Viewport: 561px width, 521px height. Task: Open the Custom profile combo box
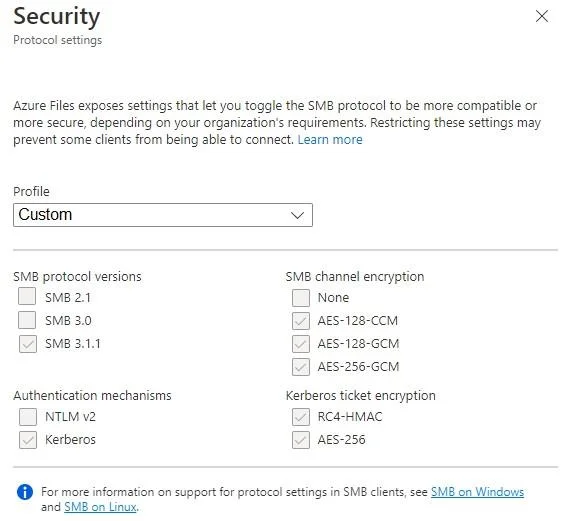(163, 215)
